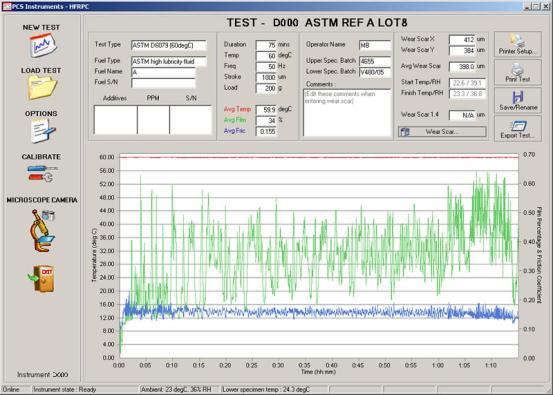Open the New Test chart icon
This screenshot has height=395, width=553.
(x=42, y=45)
